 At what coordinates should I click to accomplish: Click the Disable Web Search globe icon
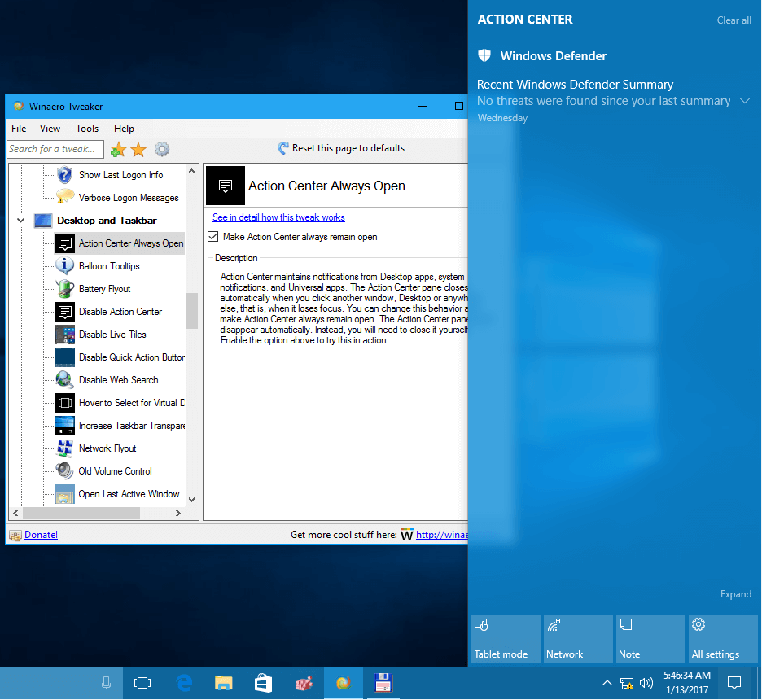click(x=64, y=380)
